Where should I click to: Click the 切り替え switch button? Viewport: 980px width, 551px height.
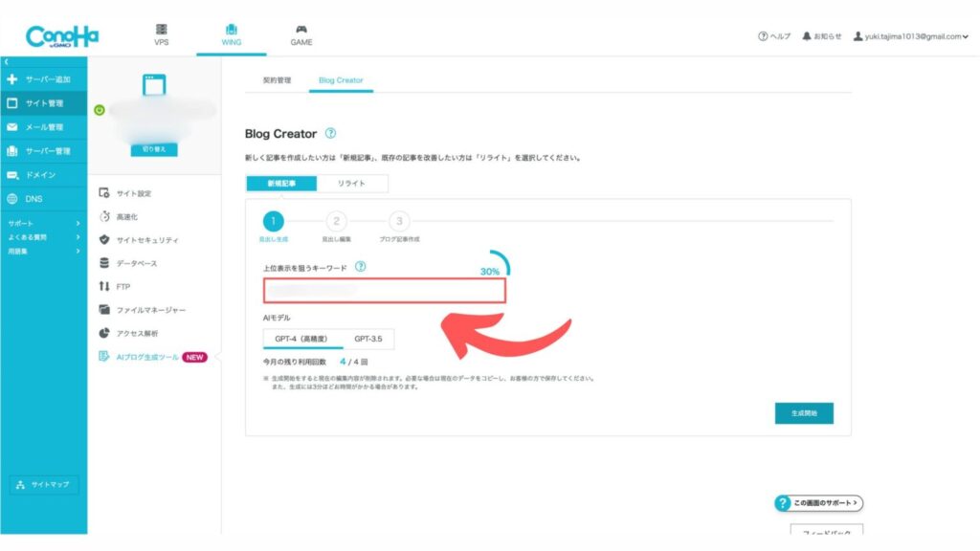coord(154,149)
